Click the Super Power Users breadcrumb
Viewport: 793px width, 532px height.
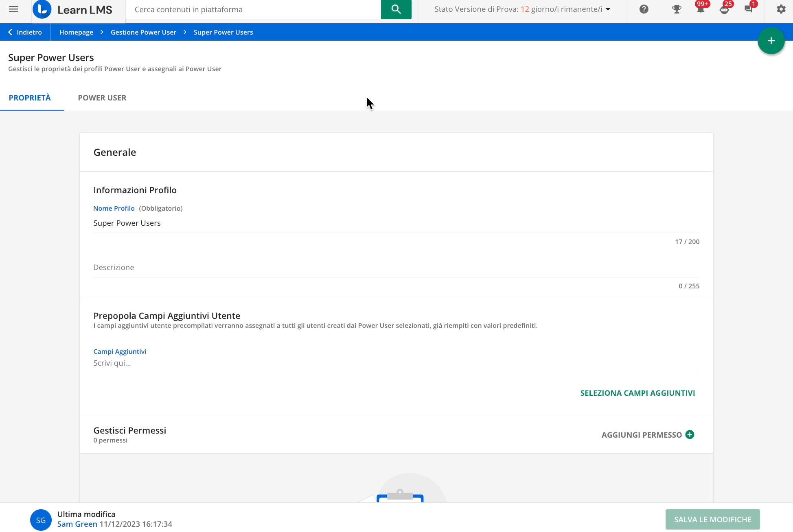pos(223,32)
